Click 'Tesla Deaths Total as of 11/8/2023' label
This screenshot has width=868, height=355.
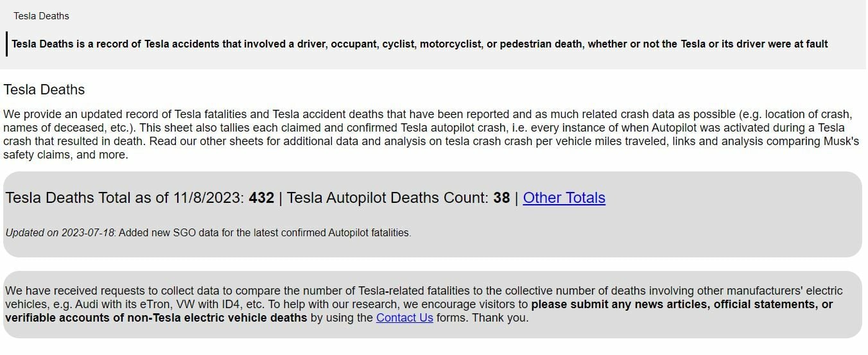pyautogui.click(x=125, y=198)
